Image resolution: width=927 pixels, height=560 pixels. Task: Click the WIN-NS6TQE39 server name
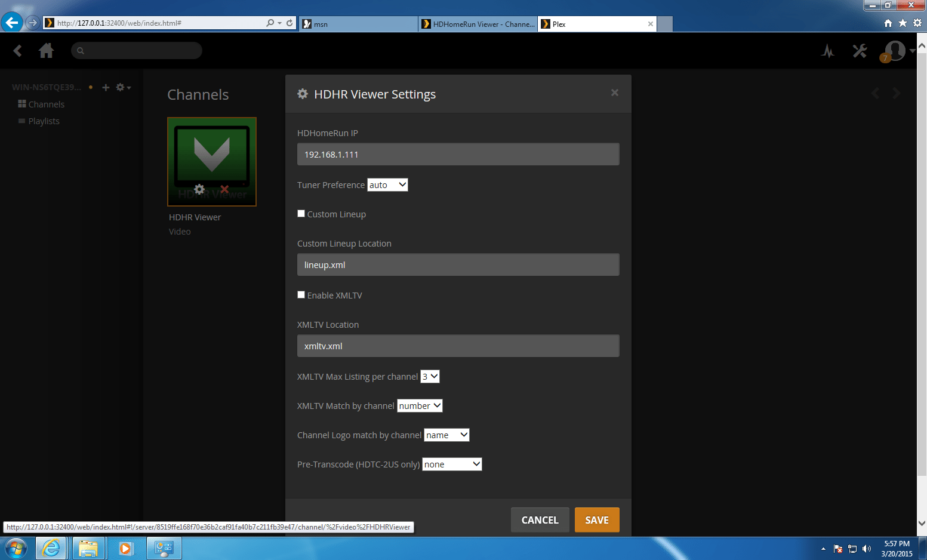click(x=47, y=87)
